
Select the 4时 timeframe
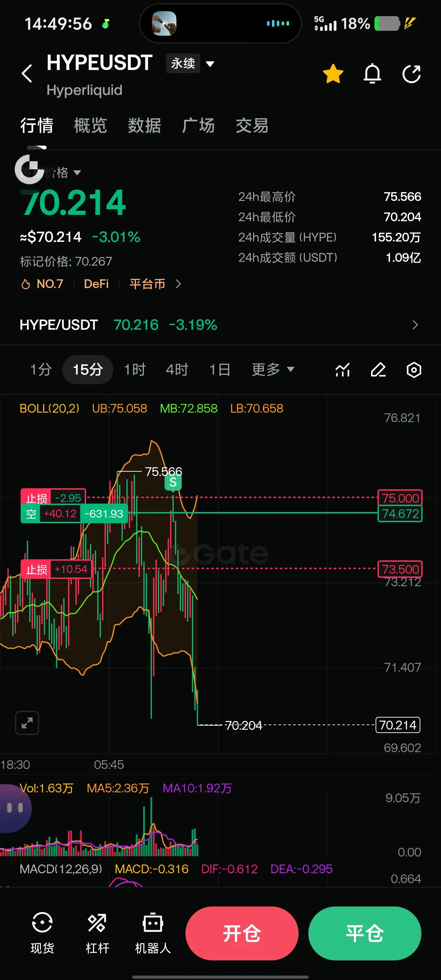coord(177,369)
